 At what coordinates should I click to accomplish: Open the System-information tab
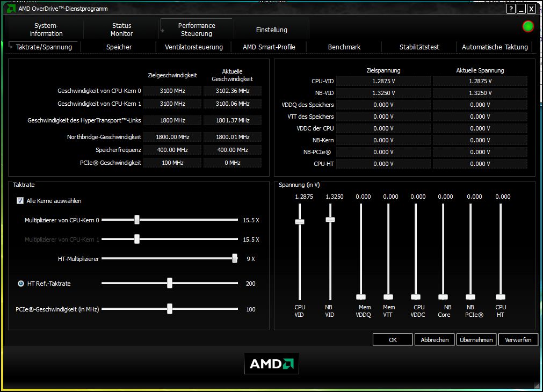[46, 30]
